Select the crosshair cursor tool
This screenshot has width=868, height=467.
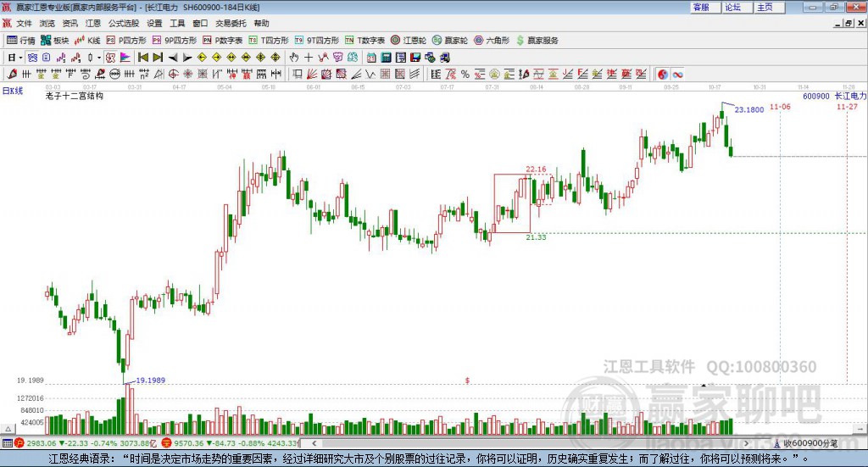coord(309,58)
